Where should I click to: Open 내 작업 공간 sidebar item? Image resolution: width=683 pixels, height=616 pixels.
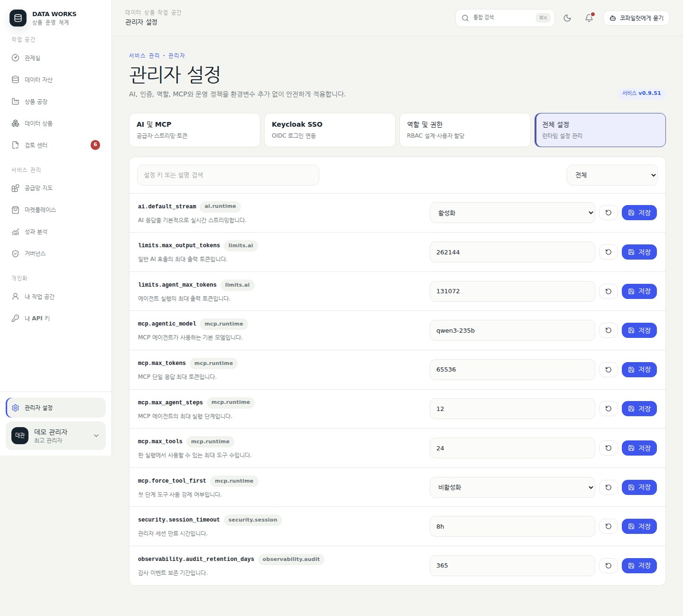click(55, 297)
